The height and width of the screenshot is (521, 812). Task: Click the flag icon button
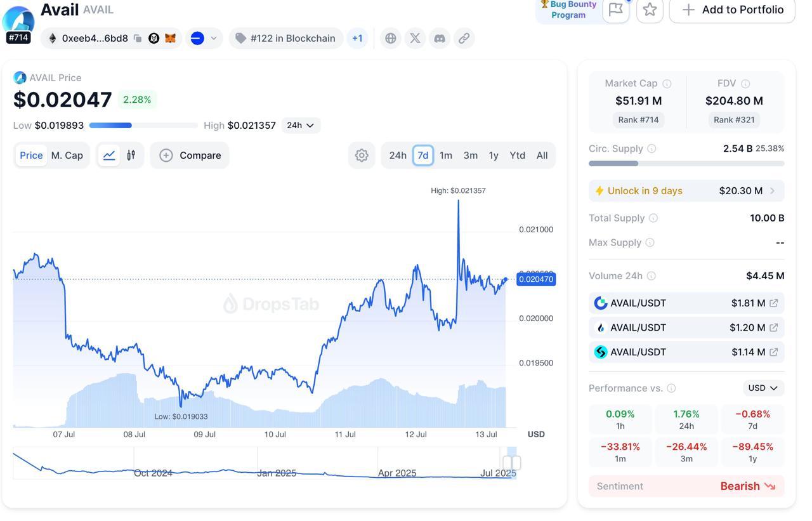pos(615,10)
